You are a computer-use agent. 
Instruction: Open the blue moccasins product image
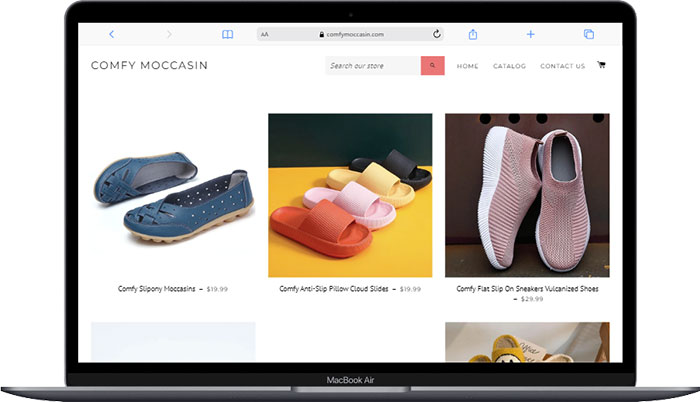(173, 195)
